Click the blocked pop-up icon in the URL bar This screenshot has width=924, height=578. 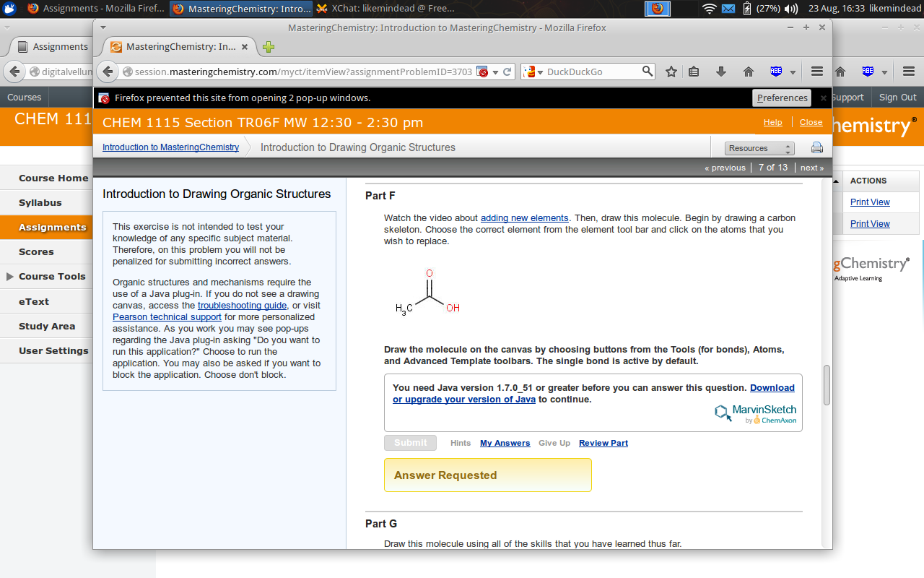pos(482,72)
